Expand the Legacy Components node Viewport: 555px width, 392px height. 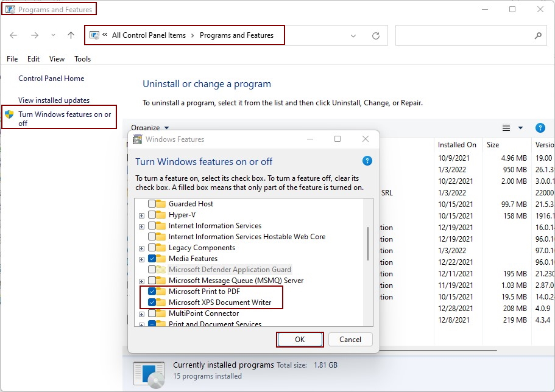[141, 248]
